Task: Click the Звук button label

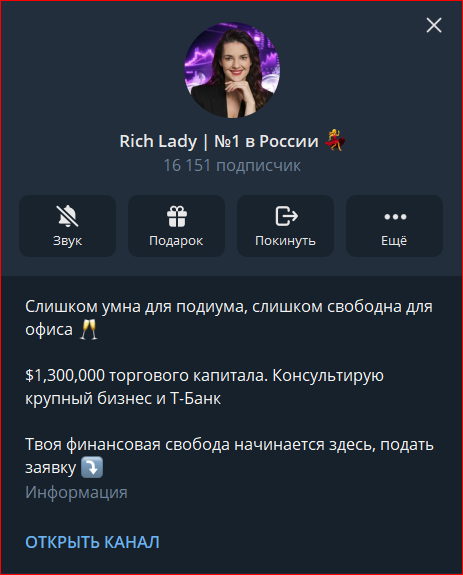Action: 67,241
